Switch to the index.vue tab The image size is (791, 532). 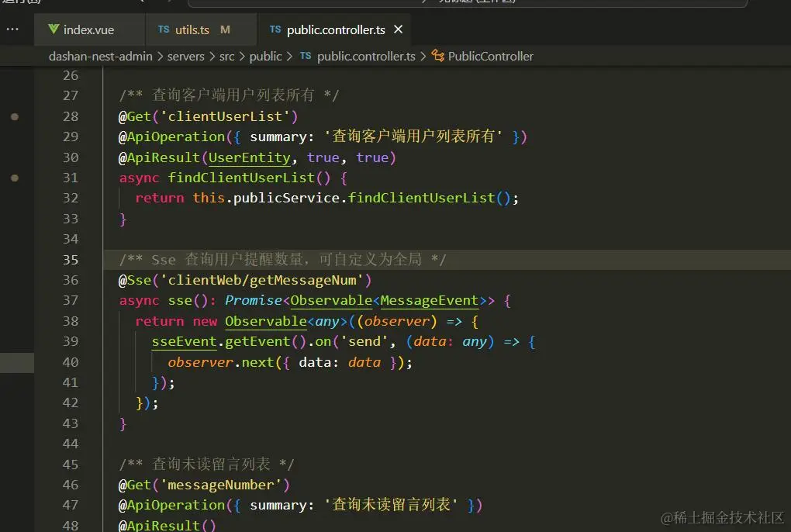pyautogui.click(x=88, y=29)
